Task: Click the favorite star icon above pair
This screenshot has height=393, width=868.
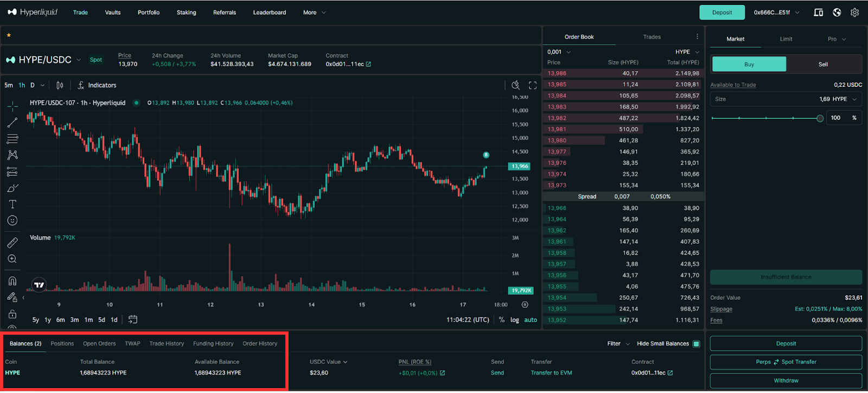Action: click(9, 35)
